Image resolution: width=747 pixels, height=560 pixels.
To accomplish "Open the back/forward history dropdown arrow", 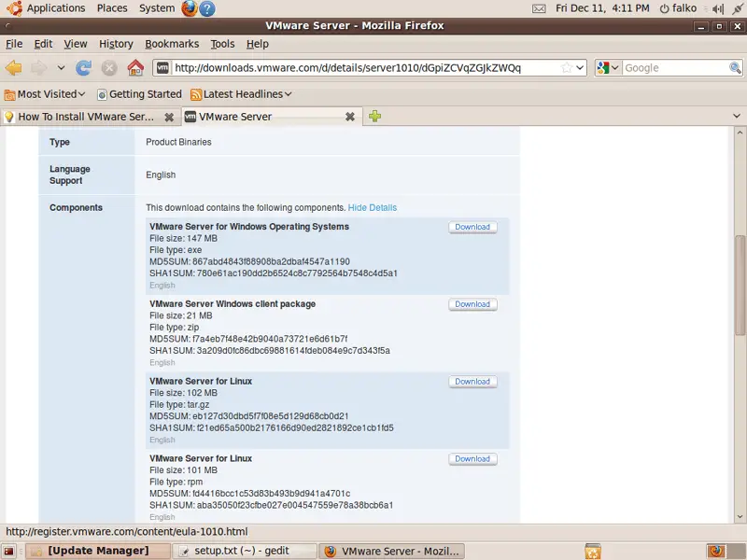I will [61, 68].
